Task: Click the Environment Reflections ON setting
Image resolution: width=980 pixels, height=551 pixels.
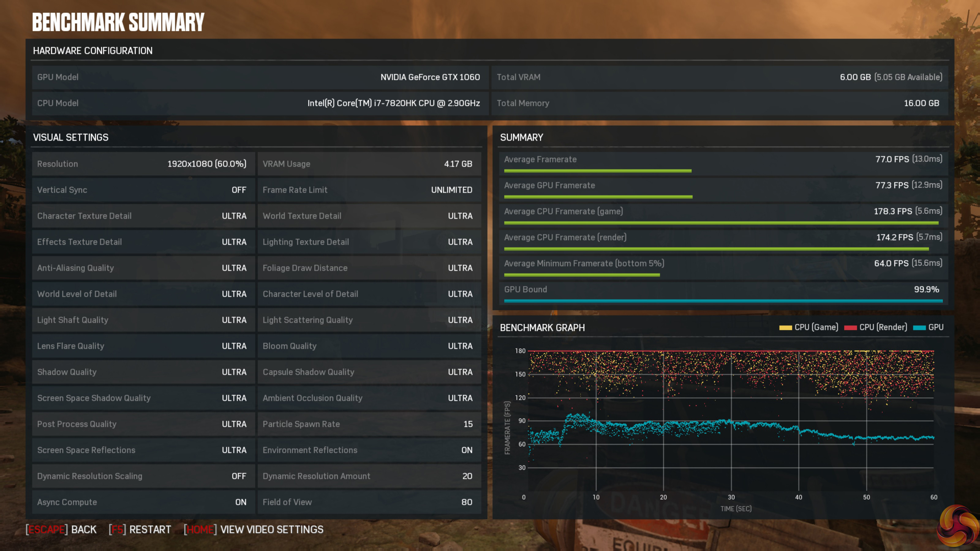Action: coord(466,450)
